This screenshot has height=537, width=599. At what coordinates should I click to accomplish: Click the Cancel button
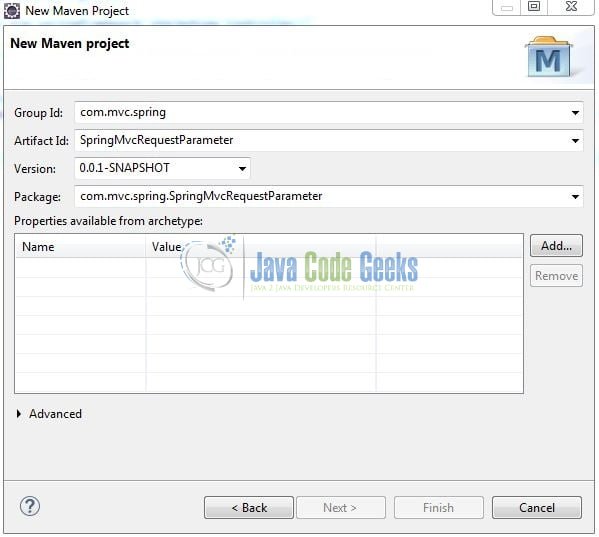537,508
